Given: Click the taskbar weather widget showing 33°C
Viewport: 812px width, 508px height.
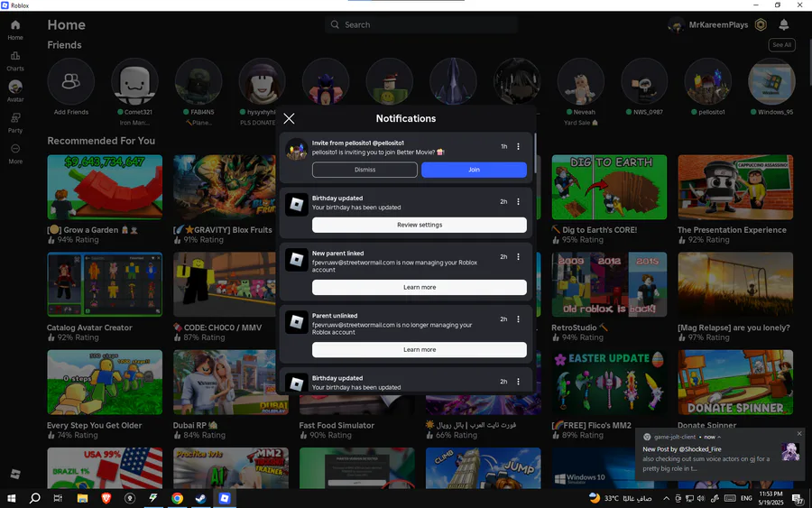Looking at the screenshot, I should click(621, 498).
